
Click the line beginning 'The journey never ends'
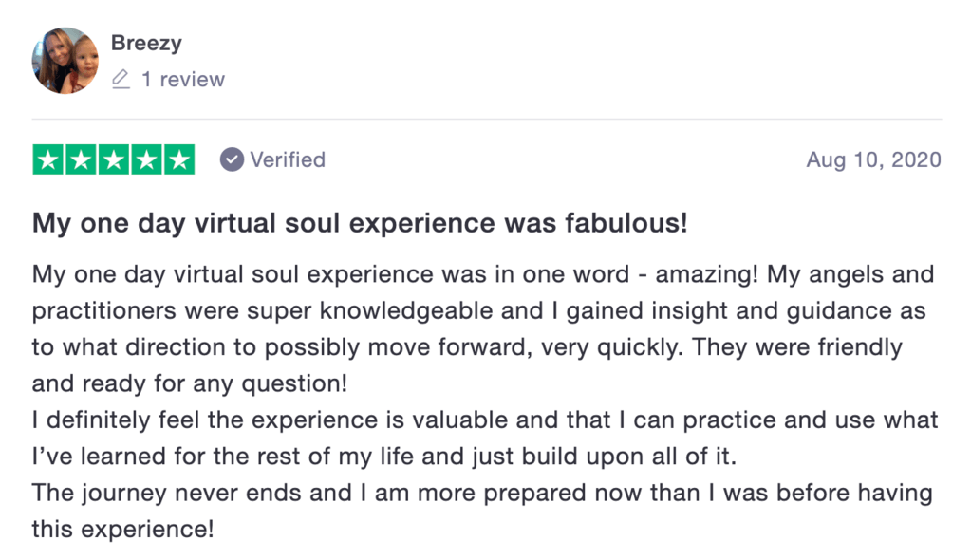(482, 494)
